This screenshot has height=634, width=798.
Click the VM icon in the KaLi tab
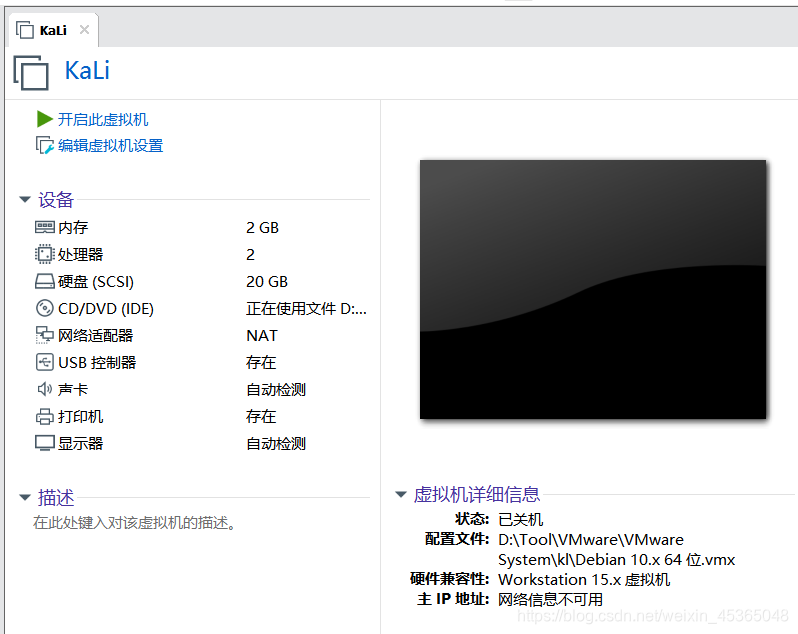click(x=24, y=30)
